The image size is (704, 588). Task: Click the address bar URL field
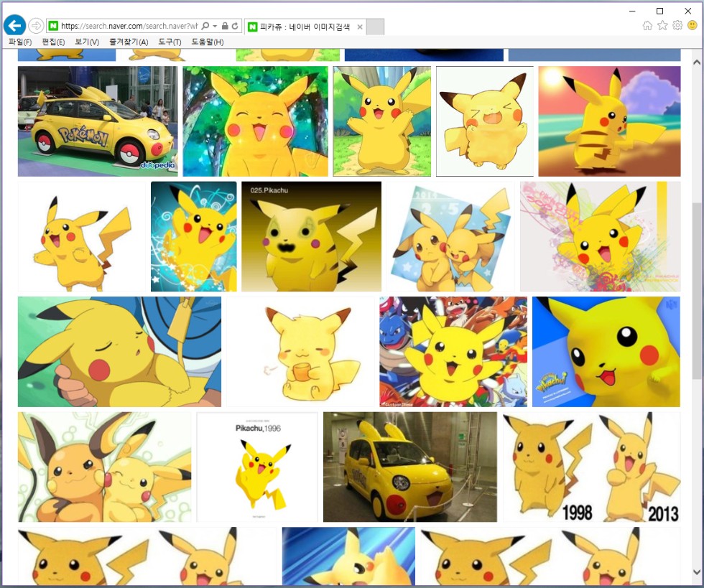(x=128, y=27)
